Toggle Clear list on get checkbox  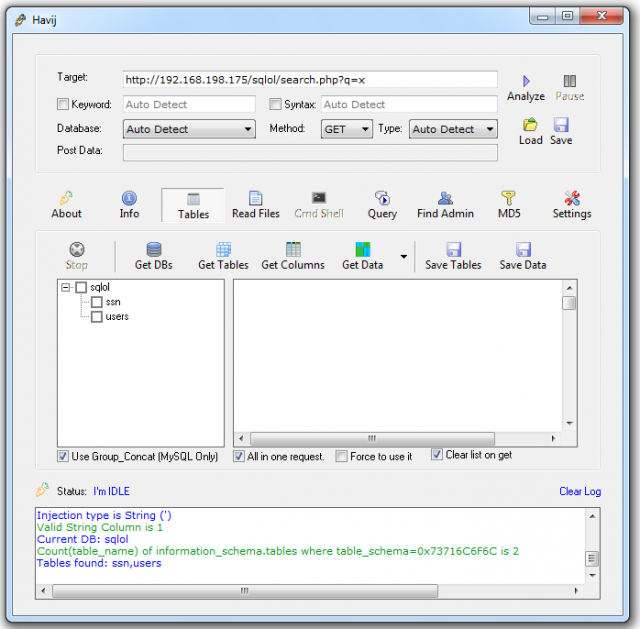coord(437,454)
